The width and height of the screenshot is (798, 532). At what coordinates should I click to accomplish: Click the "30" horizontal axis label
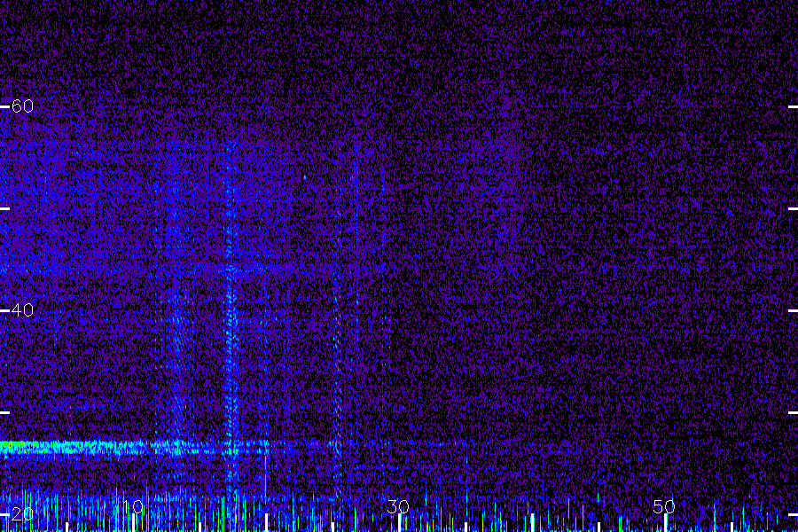398,506
